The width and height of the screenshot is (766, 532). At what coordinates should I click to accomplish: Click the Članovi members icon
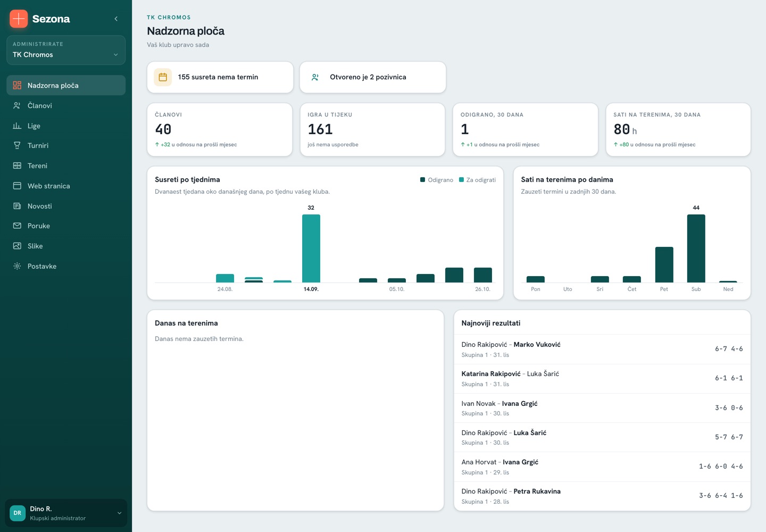click(x=17, y=105)
